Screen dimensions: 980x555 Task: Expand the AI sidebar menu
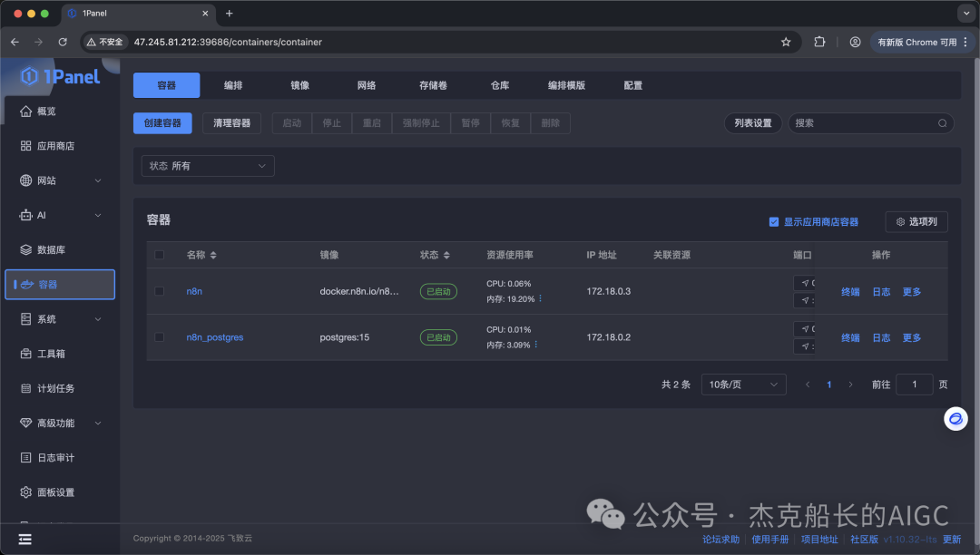click(60, 216)
